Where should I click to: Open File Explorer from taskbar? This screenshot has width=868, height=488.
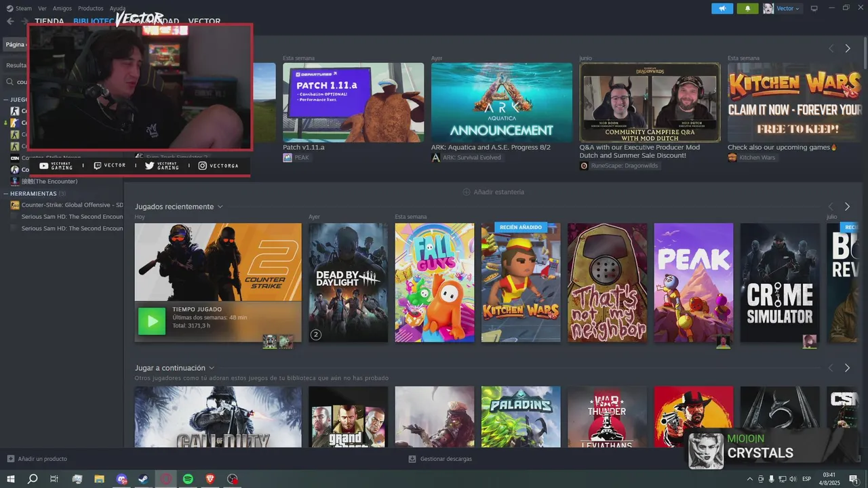click(x=99, y=479)
